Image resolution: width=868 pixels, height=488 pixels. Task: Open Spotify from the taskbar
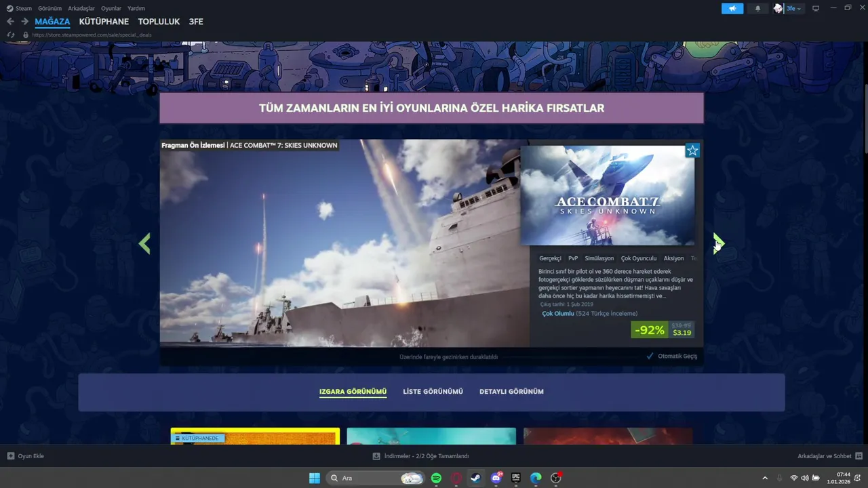click(x=436, y=478)
